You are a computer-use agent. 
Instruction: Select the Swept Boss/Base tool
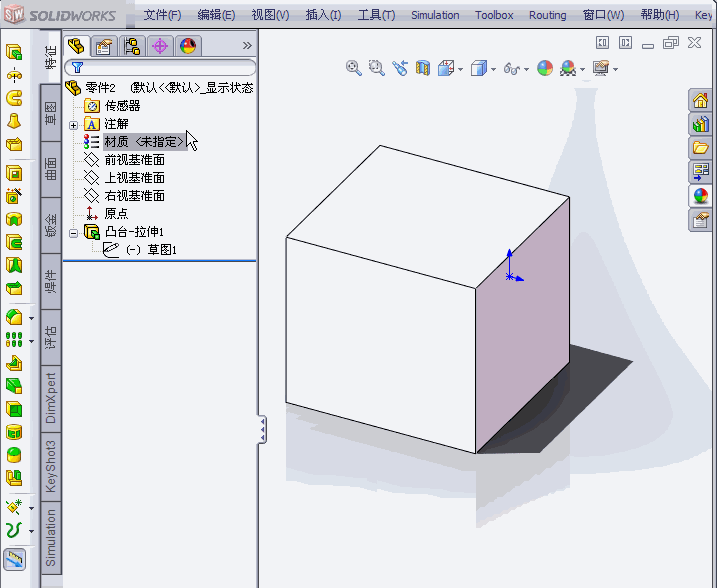(14, 98)
